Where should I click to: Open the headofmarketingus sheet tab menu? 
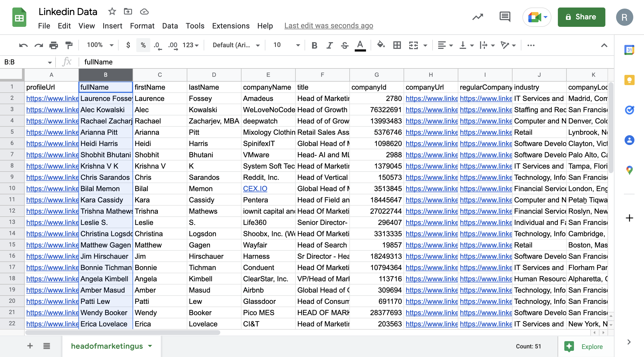pos(150,346)
